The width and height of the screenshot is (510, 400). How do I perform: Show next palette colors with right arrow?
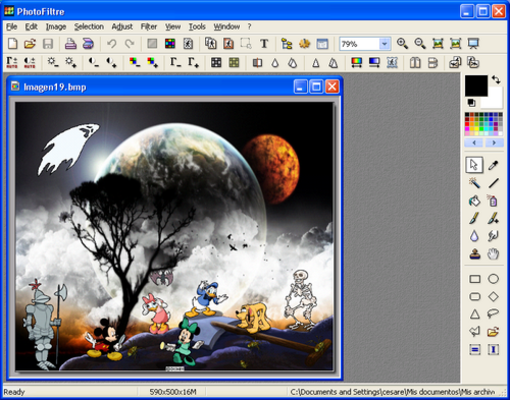(x=494, y=143)
